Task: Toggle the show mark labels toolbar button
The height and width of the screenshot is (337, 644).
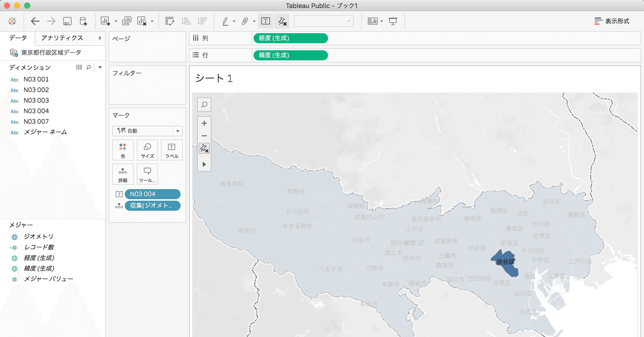Action: click(266, 21)
